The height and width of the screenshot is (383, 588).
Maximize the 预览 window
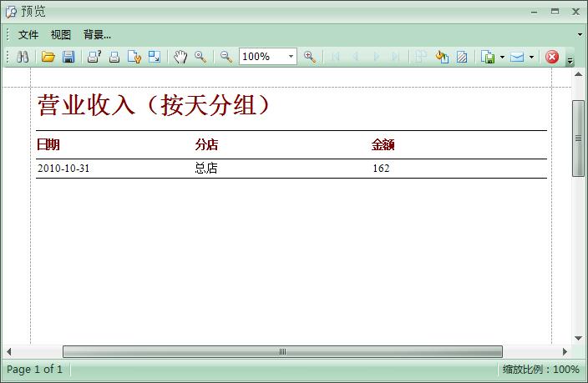(x=555, y=12)
